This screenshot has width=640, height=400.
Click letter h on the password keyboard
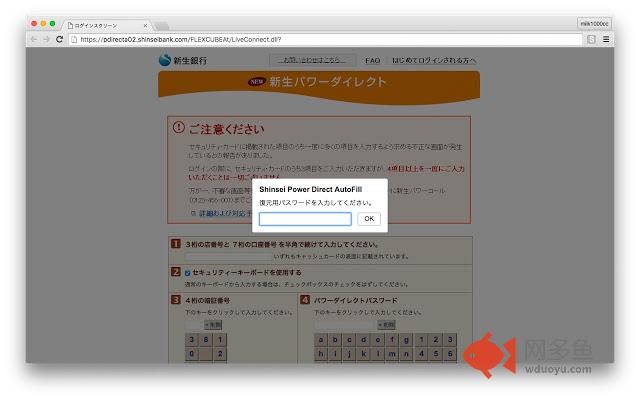(x=321, y=354)
